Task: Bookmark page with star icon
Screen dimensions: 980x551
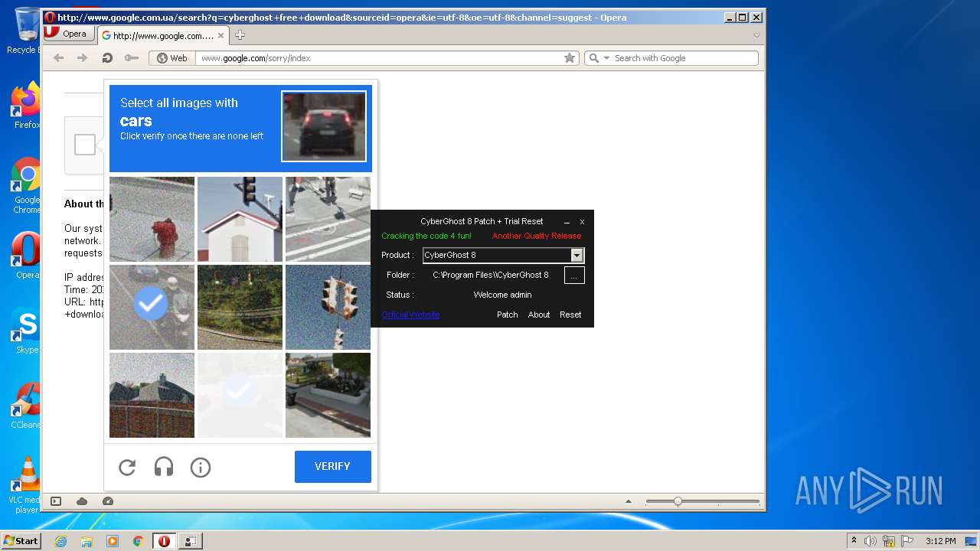Action: [570, 58]
